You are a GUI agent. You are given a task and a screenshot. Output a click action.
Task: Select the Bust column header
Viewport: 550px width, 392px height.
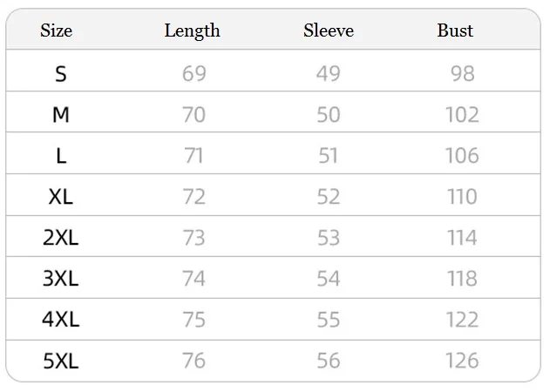[x=455, y=30]
